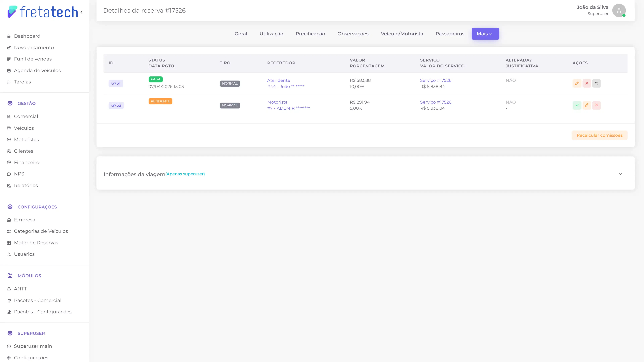Viewport: 644px width, 362px height.
Task: Click the NPS chat bubble icon
Action: 9,174
